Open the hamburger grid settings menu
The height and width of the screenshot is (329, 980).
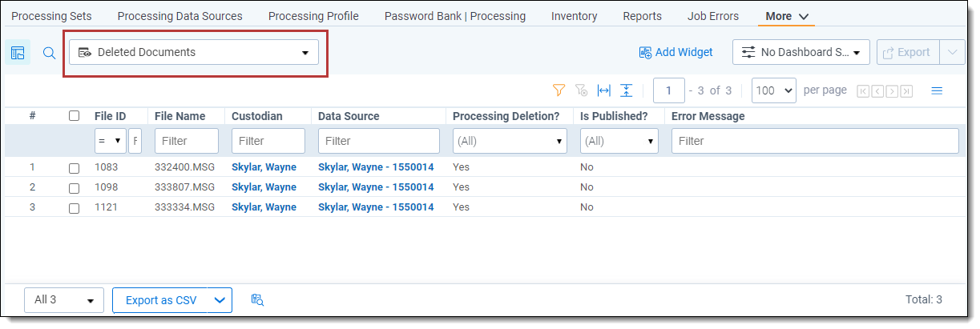(937, 90)
